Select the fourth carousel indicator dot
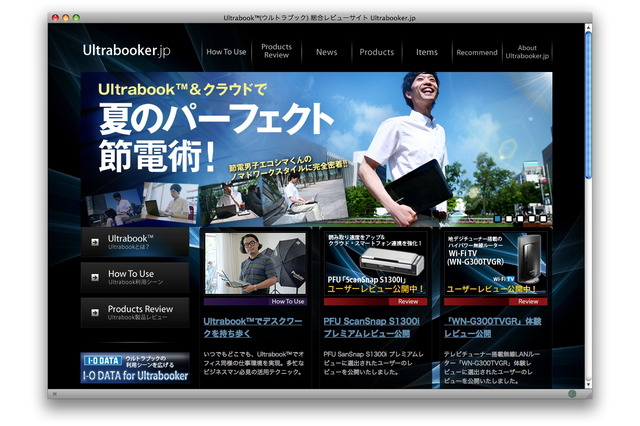Screen dimensions: 640x426 point(531,219)
